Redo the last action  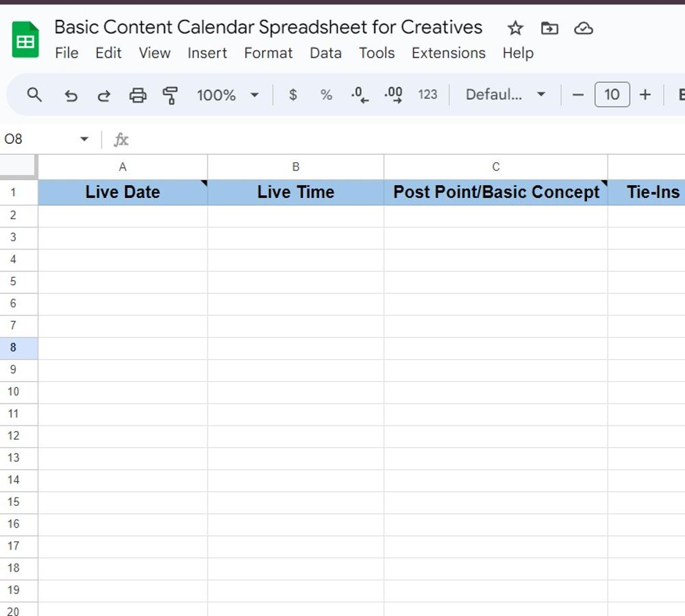103,95
